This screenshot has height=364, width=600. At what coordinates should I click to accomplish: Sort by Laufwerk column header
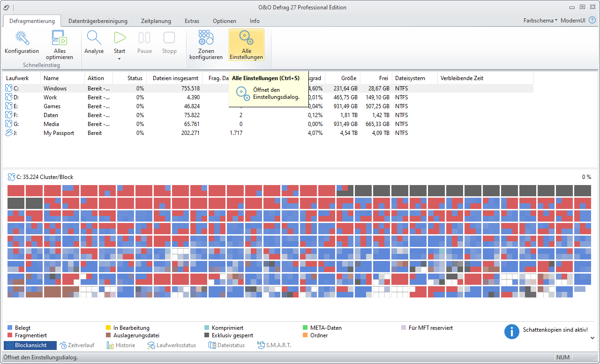tap(22, 78)
